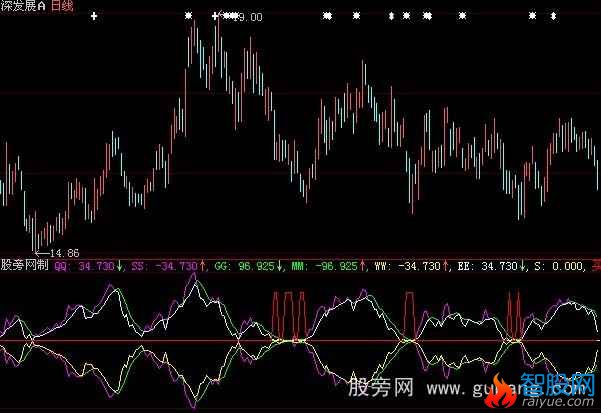The width and height of the screenshot is (601, 413).
Task: Click the down arrow after QQ value
Action: tap(120, 266)
